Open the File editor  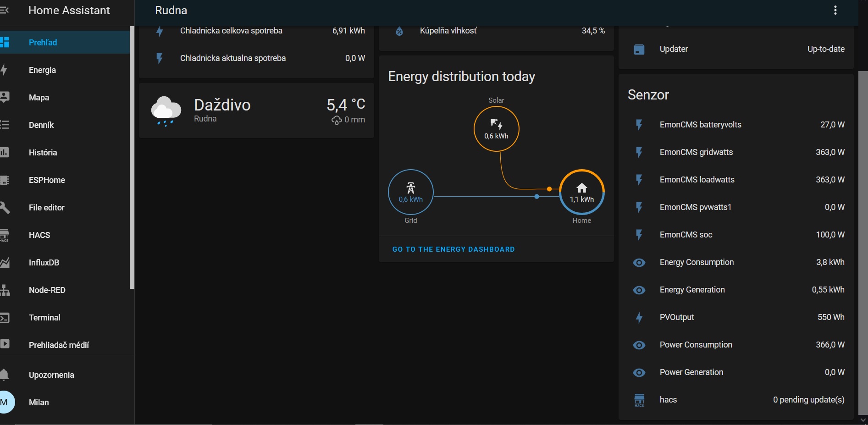point(65,207)
